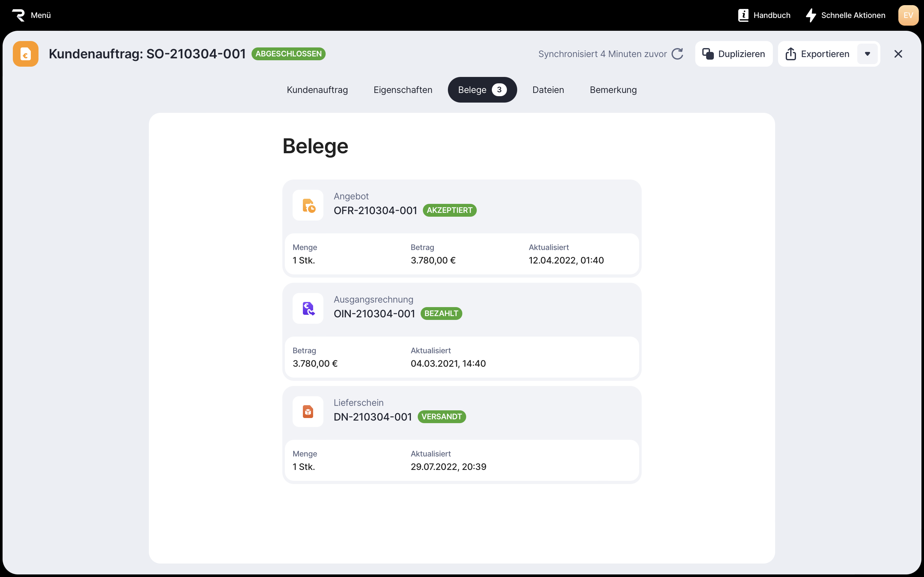Click the EV user avatar

click(x=908, y=15)
